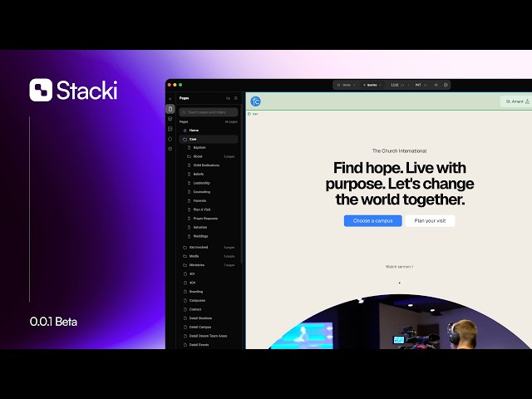Expand the Get Involved folder
Viewport: 532px width, 399px height.
pyautogui.click(x=209, y=248)
